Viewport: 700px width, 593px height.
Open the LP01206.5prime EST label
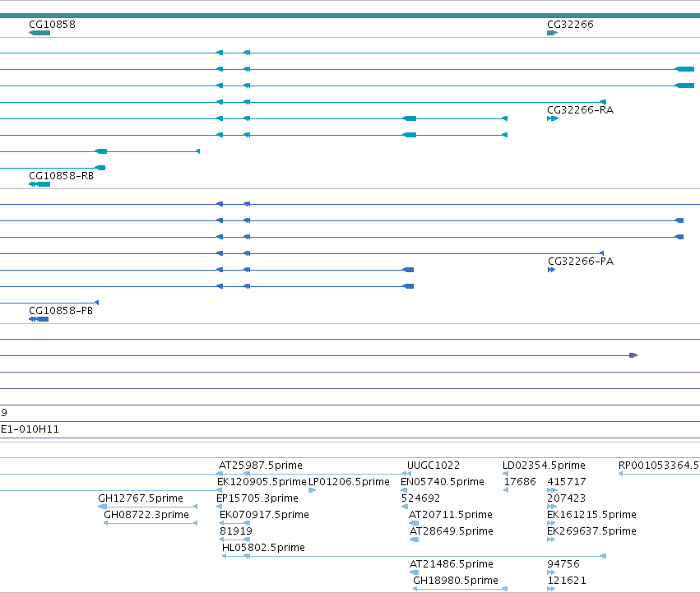pos(349,482)
